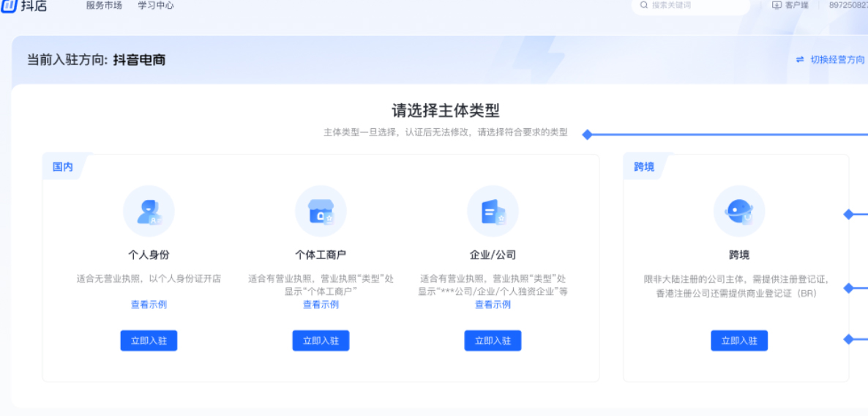
Task: Open 查看示例 under 企业/公司
Action: (493, 305)
